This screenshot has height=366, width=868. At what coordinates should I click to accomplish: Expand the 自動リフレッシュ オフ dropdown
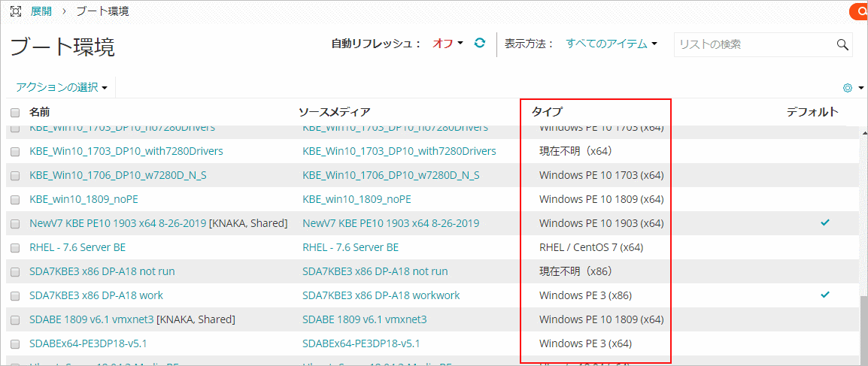(448, 44)
